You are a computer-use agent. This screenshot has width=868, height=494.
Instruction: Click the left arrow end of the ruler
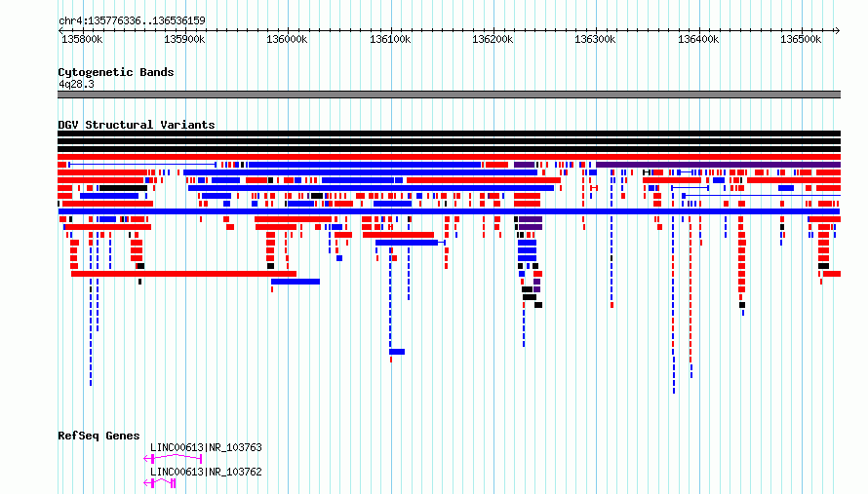point(60,31)
